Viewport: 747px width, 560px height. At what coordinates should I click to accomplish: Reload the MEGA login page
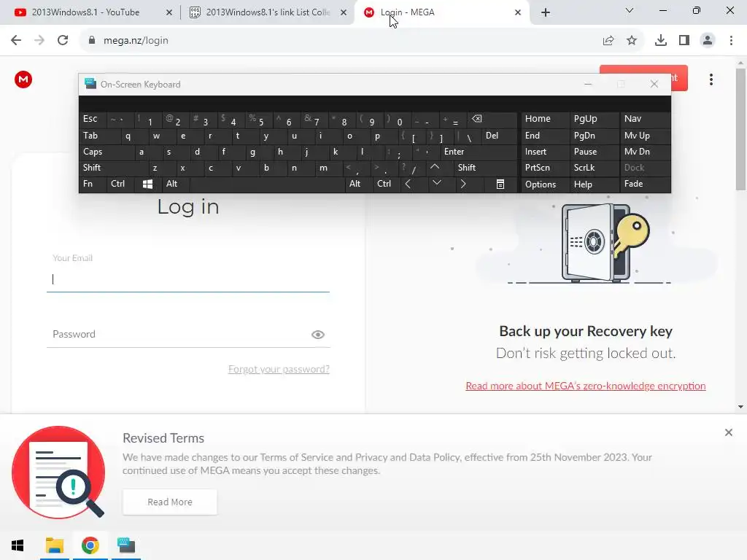tap(63, 41)
